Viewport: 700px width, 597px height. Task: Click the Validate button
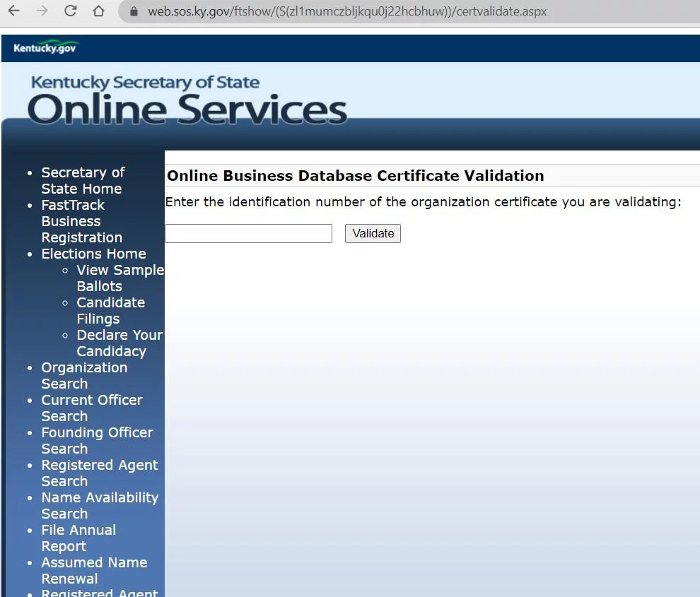click(373, 233)
